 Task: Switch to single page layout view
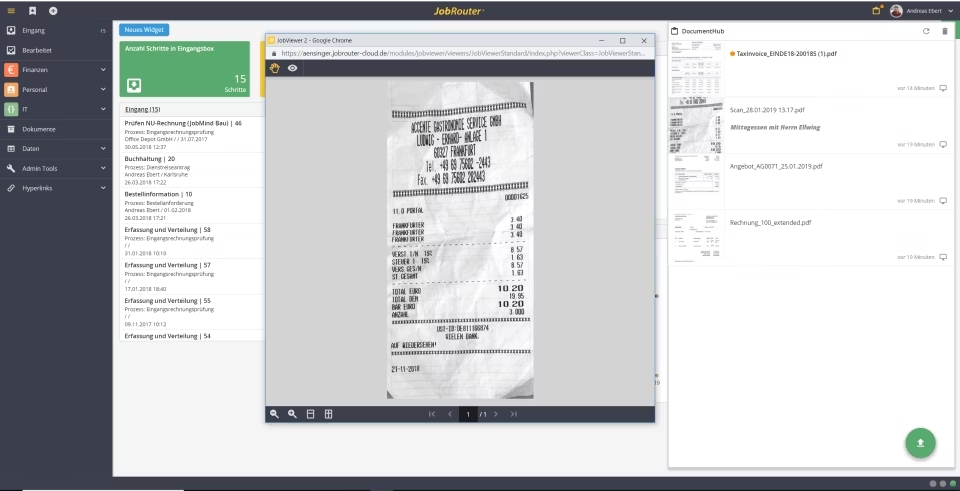pos(310,414)
